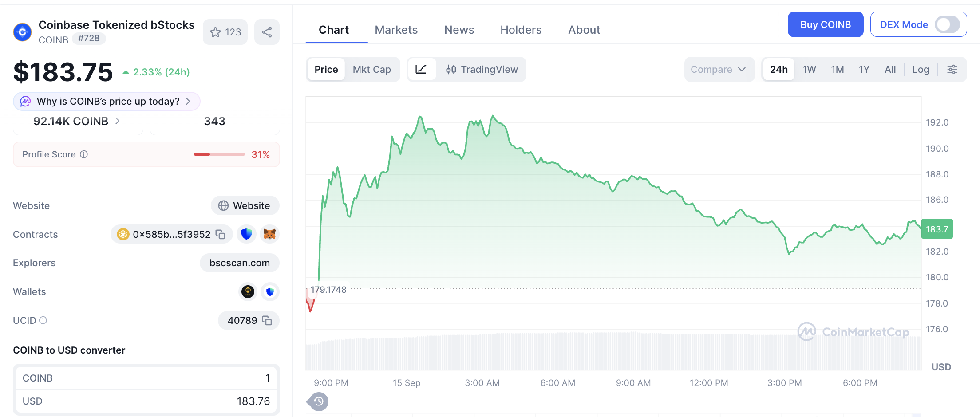980x417 pixels.
Task: Click the Profile Score info icon
Action: [84, 154]
